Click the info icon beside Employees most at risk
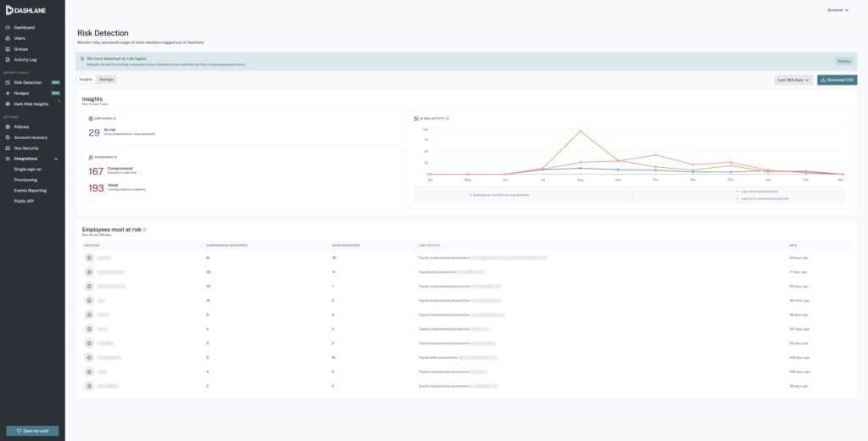This screenshot has height=441, width=868. coord(145,230)
